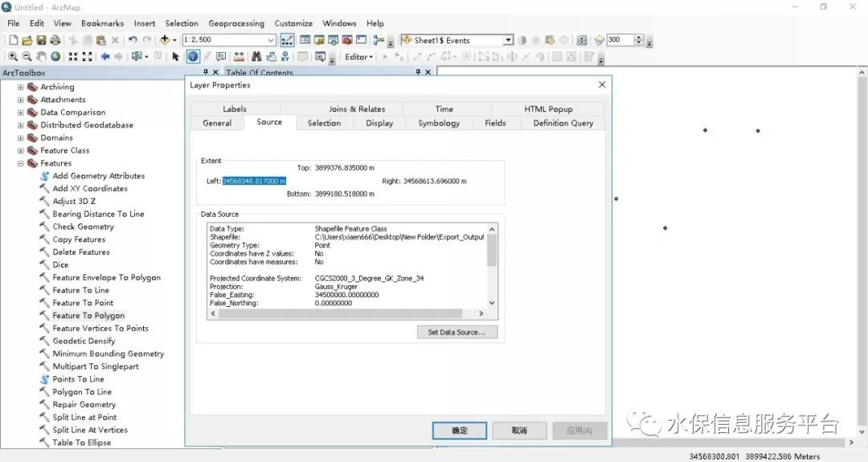Select the Pan hand tool
Image resolution: width=868 pixels, height=462 pixels.
(41, 56)
